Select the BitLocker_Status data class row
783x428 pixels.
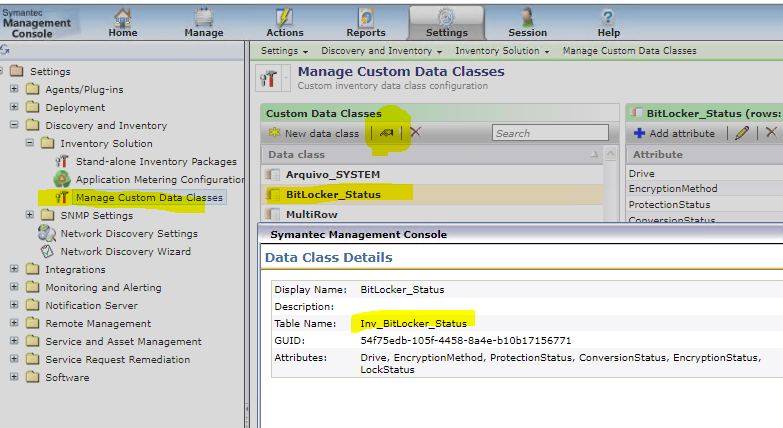pos(432,194)
